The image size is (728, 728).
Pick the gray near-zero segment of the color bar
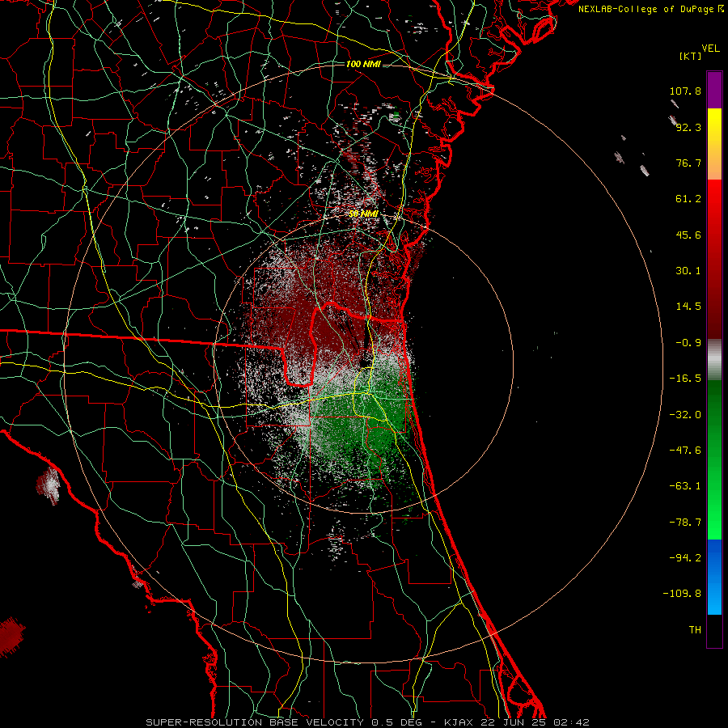714,359
